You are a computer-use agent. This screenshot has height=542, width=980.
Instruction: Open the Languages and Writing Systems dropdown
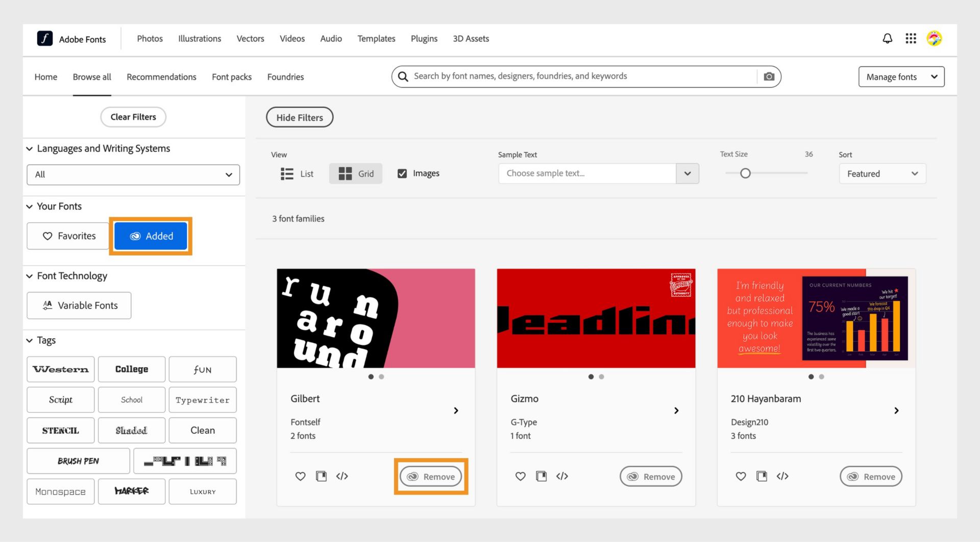click(x=133, y=174)
